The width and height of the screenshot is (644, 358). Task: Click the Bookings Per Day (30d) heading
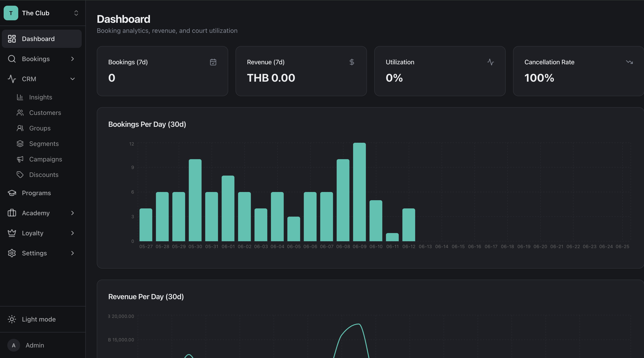coord(147,124)
